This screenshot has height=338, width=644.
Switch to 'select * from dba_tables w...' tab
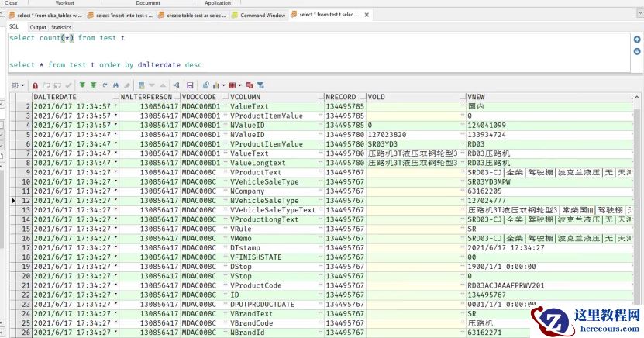[46, 16]
